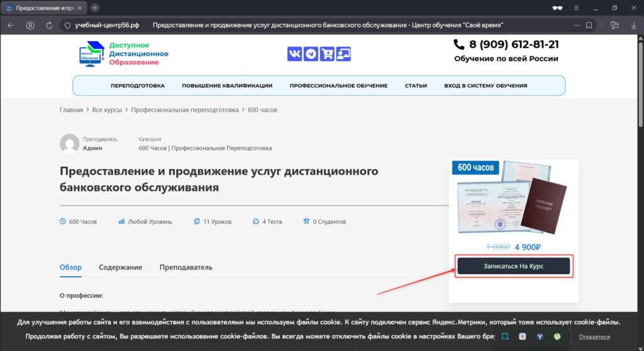Open the Yandex home button
This screenshot has width=644, height=351.
(30, 25)
